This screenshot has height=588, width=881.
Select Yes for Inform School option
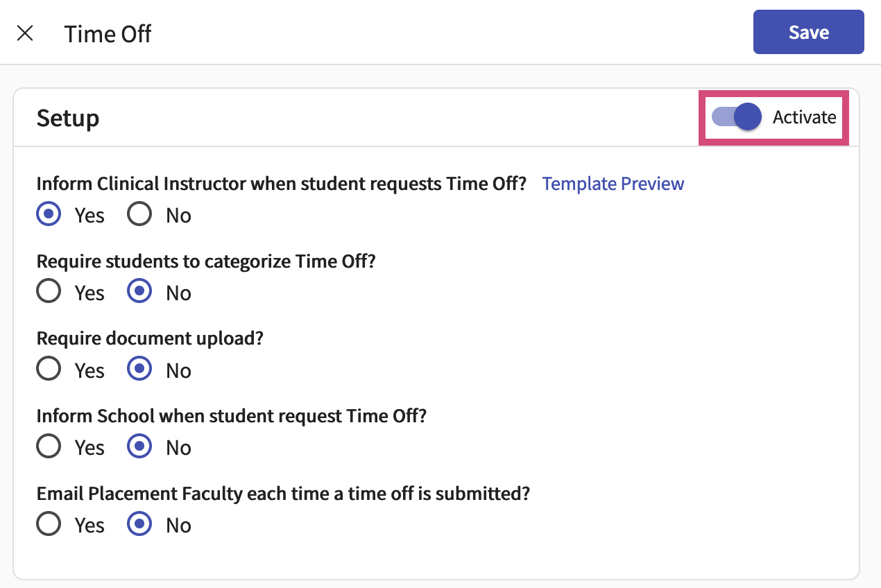(49, 447)
